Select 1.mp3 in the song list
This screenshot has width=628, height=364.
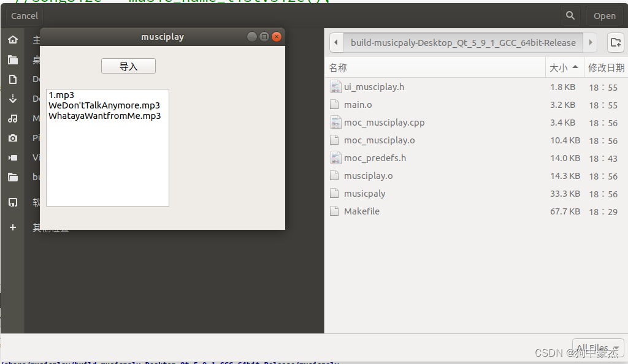coord(61,95)
